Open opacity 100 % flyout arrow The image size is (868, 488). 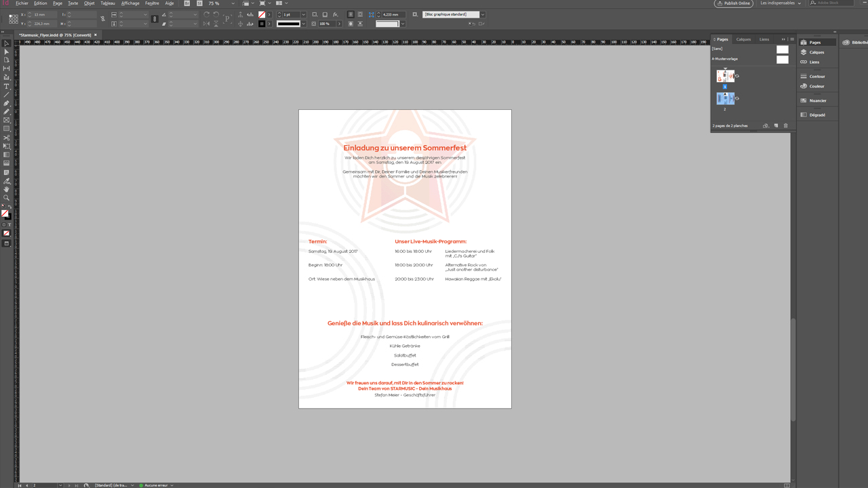(x=340, y=24)
